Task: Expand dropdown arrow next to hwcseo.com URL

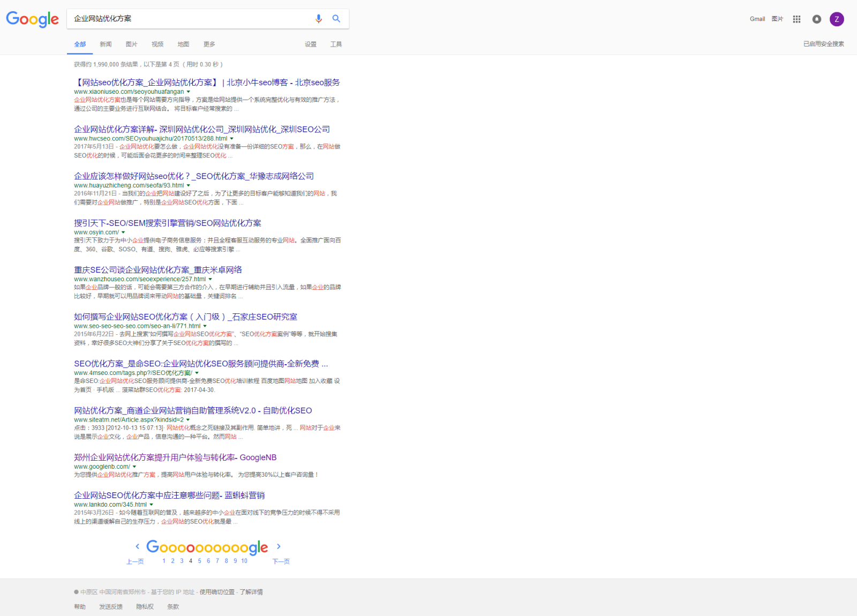Action: pyautogui.click(x=232, y=139)
